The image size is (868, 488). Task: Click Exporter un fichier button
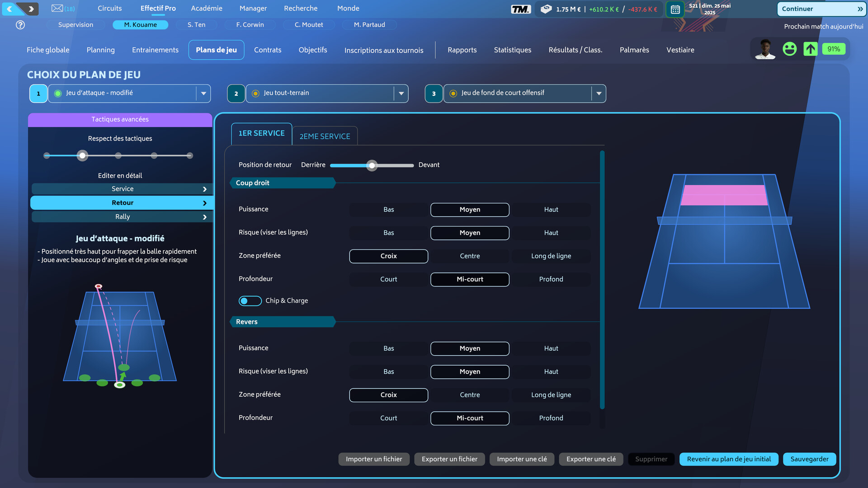(449, 459)
